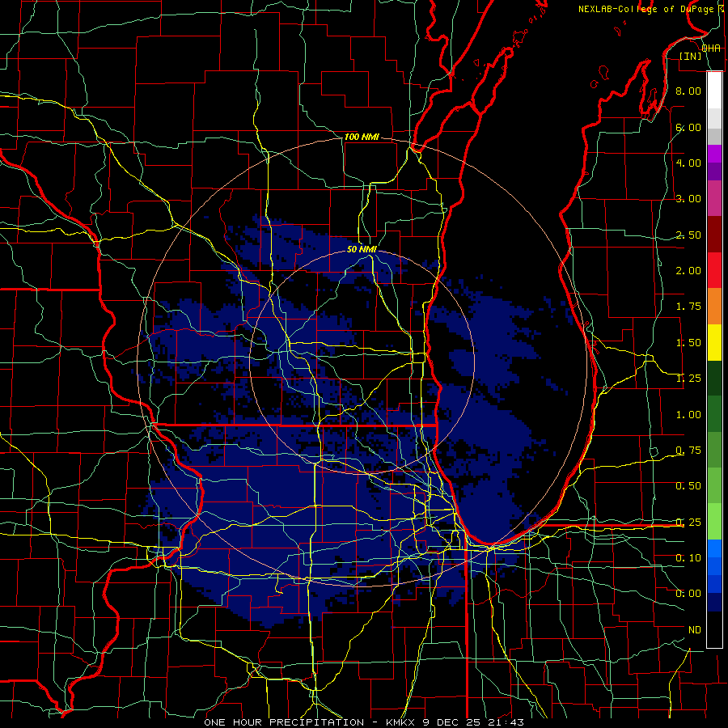Select the lightest green swatch near 0.25
Screen dimensions: 728x728
[x=714, y=522]
